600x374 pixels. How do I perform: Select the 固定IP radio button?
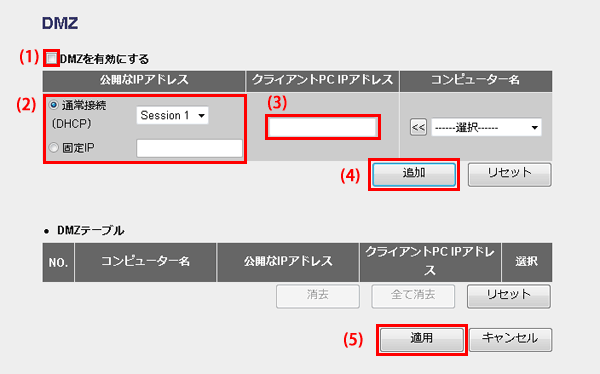54,147
